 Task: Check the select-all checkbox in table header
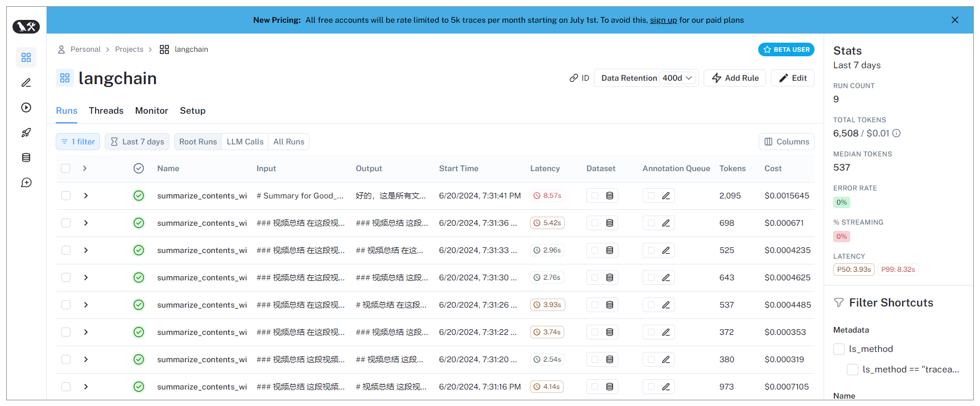[65, 168]
